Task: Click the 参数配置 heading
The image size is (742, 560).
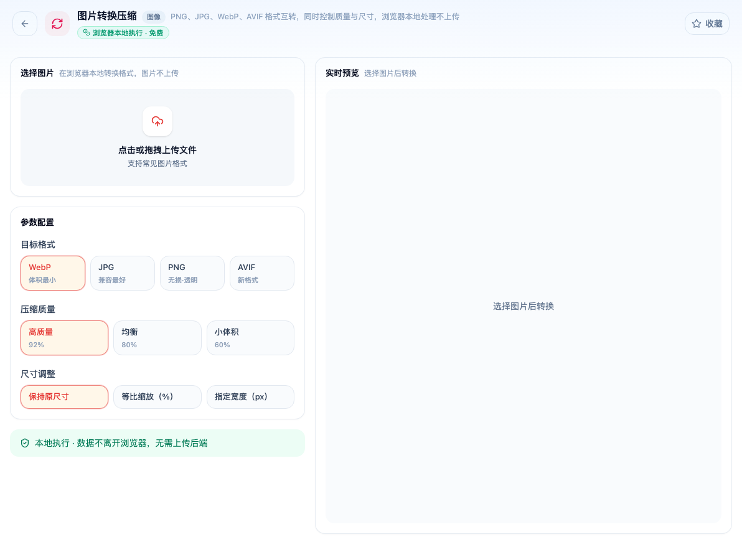Action: 37,222
